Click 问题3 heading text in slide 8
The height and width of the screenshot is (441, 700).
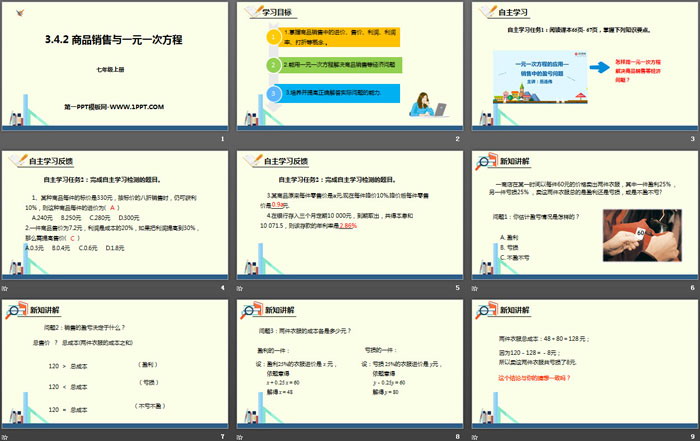pyautogui.click(x=305, y=331)
